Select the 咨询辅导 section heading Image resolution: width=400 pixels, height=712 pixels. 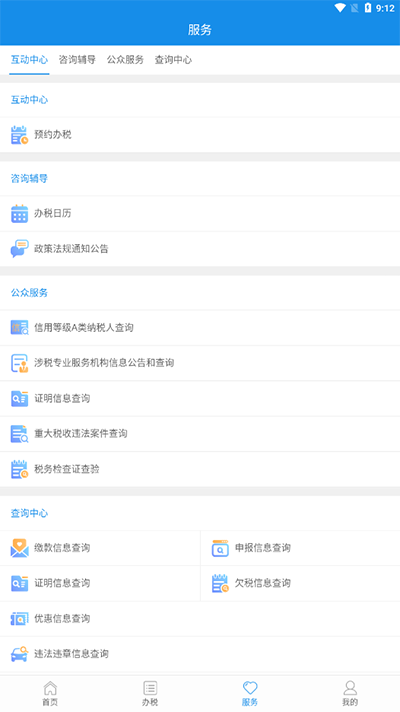tap(30, 178)
